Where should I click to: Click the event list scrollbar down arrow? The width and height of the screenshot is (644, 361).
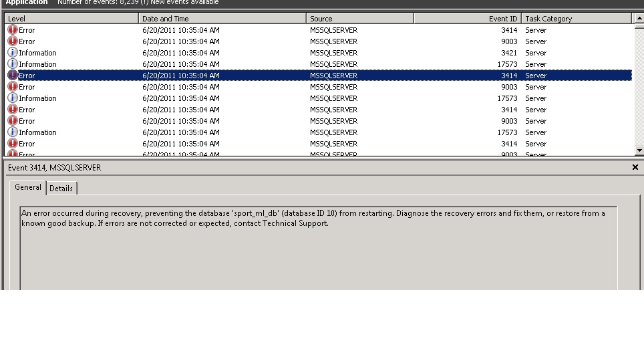(x=639, y=150)
